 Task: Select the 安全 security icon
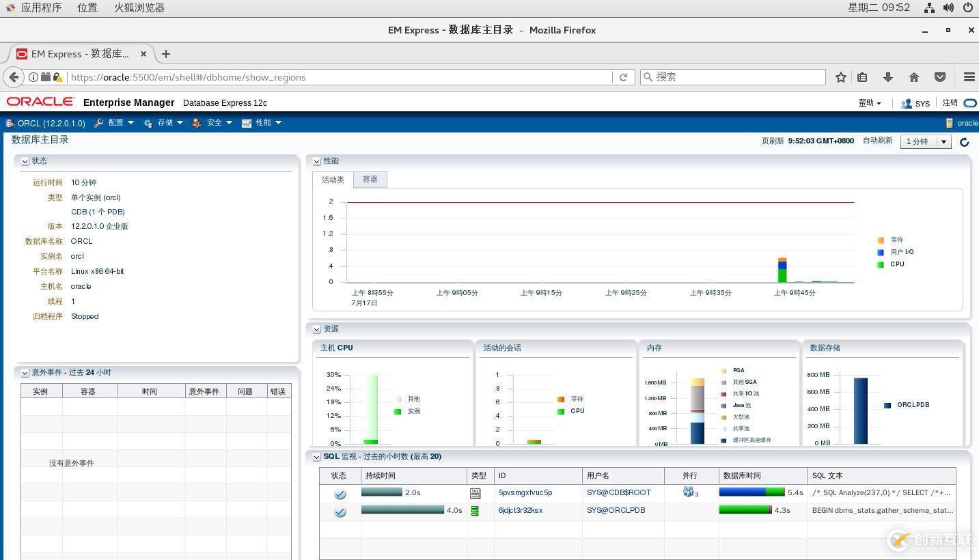click(x=197, y=123)
